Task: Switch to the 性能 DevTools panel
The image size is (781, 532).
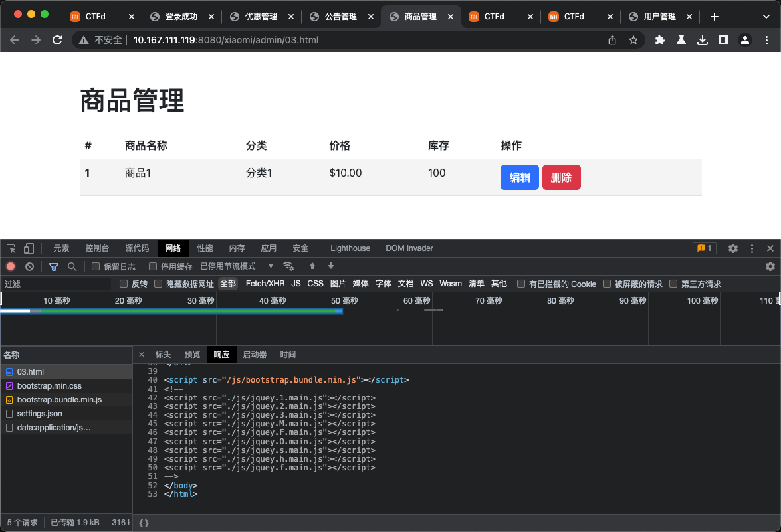Action: [x=205, y=248]
